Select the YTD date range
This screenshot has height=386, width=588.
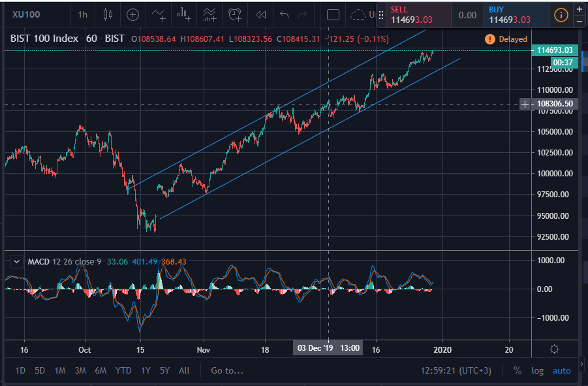[123, 370]
